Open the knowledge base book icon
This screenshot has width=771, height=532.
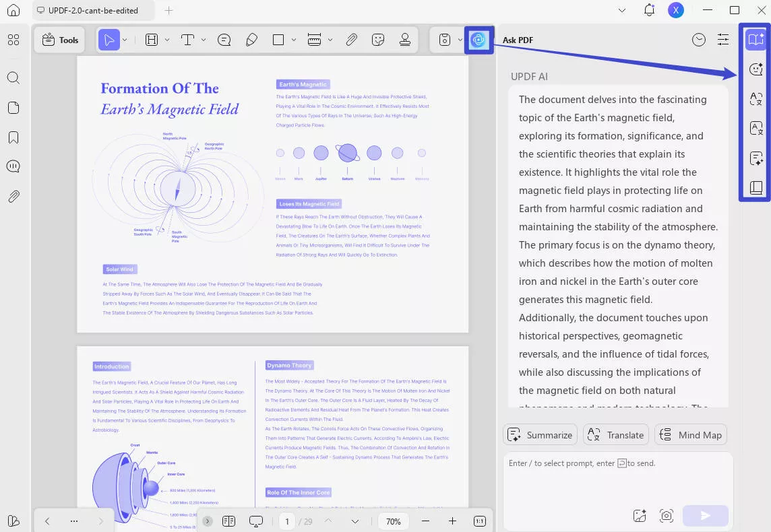pyautogui.click(x=755, y=188)
